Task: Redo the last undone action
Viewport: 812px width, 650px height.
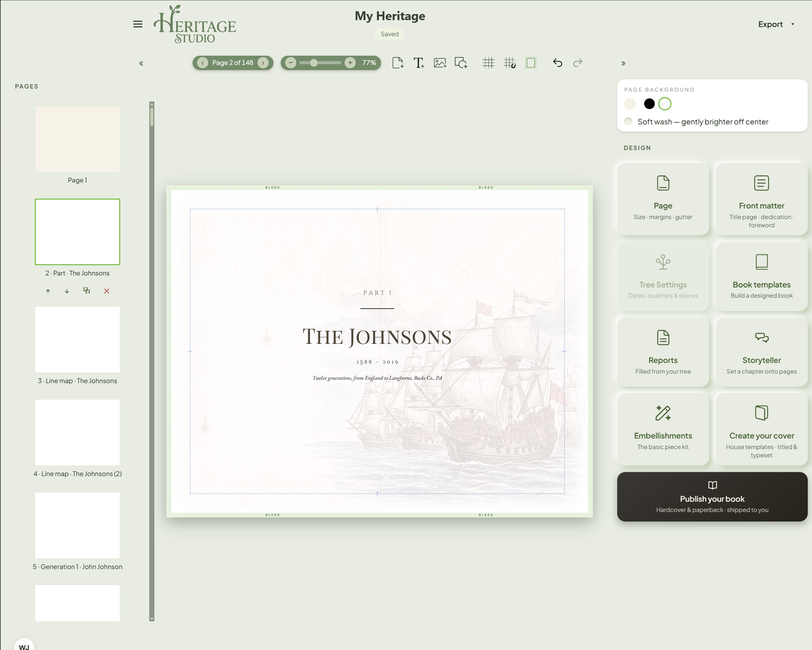Action: (x=578, y=63)
